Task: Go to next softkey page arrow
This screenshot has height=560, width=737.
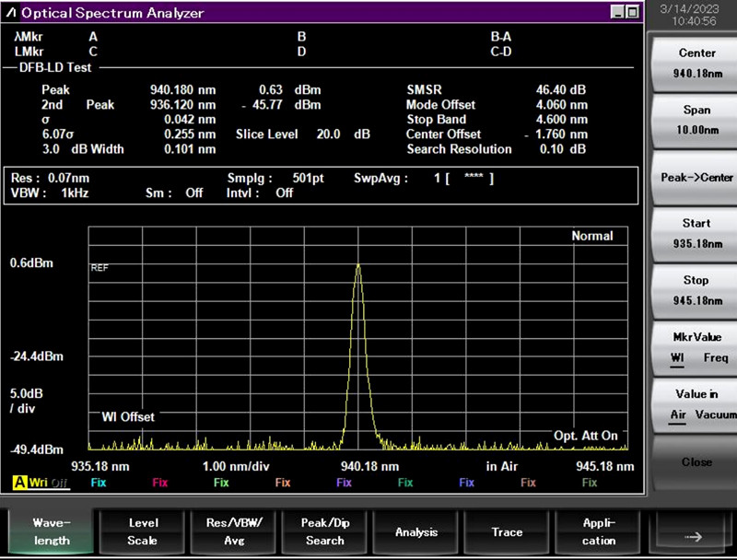Action: point(693,536)
